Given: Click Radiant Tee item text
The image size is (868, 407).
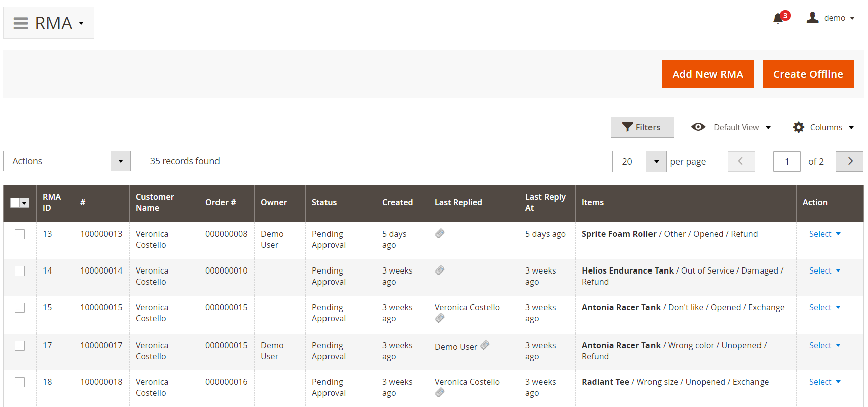Looking at the screenshot, I should tap(605, 382).
